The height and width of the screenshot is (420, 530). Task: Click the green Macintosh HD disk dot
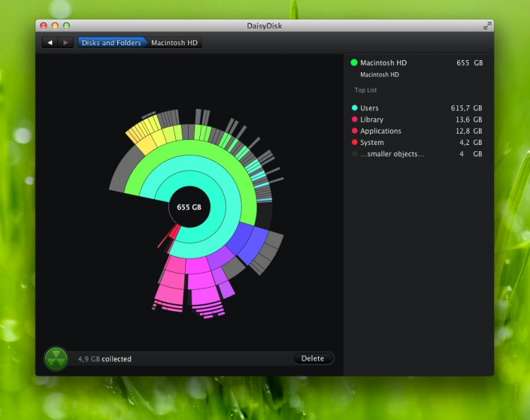(354, 63)
